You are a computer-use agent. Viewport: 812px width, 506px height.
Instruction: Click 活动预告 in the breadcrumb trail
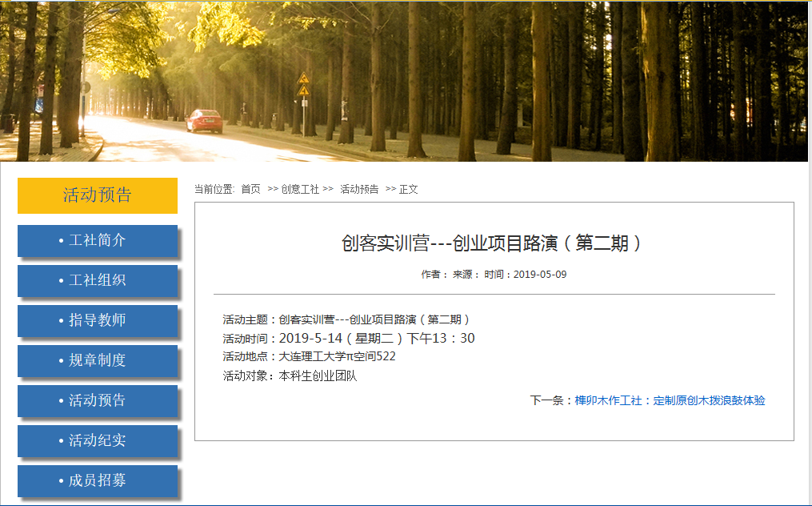pos(359,189)
